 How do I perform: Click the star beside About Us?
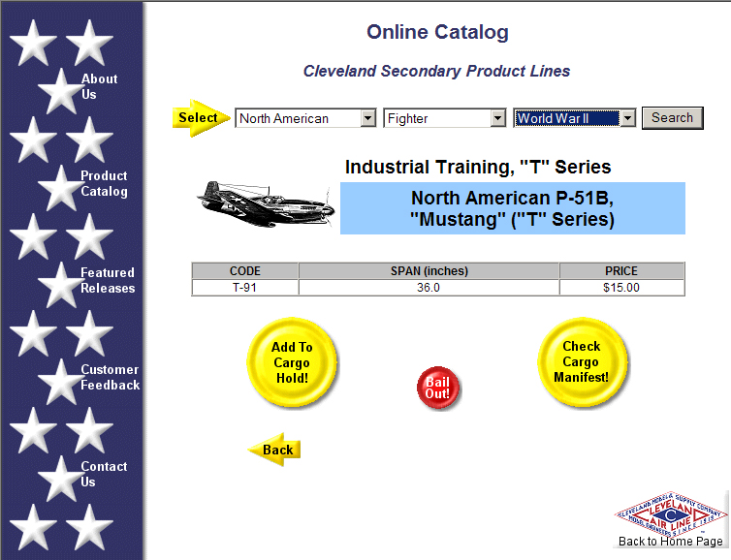(58, 90)
